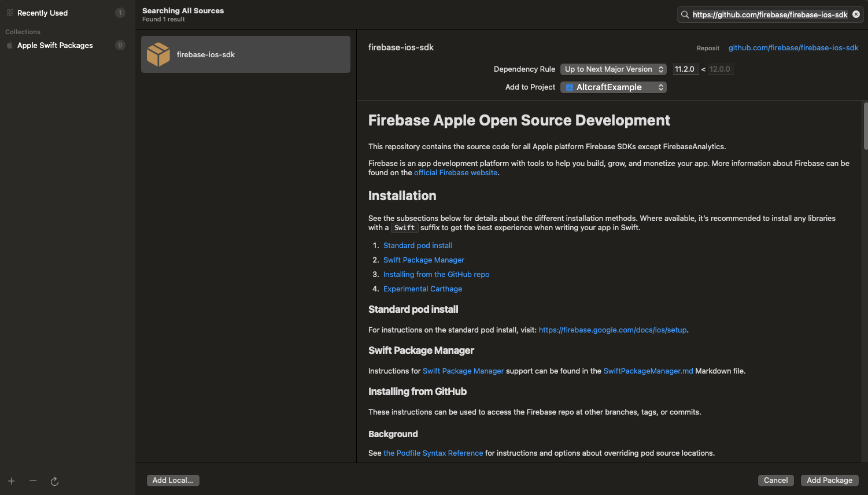Follow the Standard pod install link
868x495 pixels.
418,245
